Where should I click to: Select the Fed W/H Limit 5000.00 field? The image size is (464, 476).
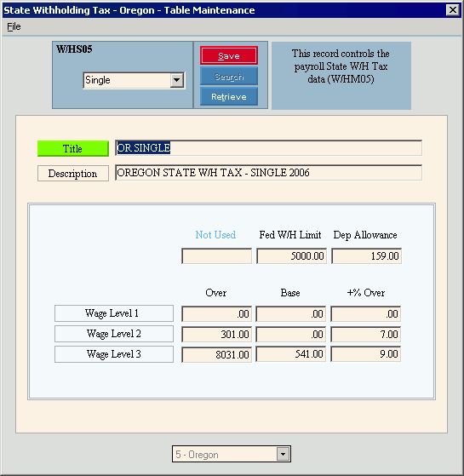(291, 256)
